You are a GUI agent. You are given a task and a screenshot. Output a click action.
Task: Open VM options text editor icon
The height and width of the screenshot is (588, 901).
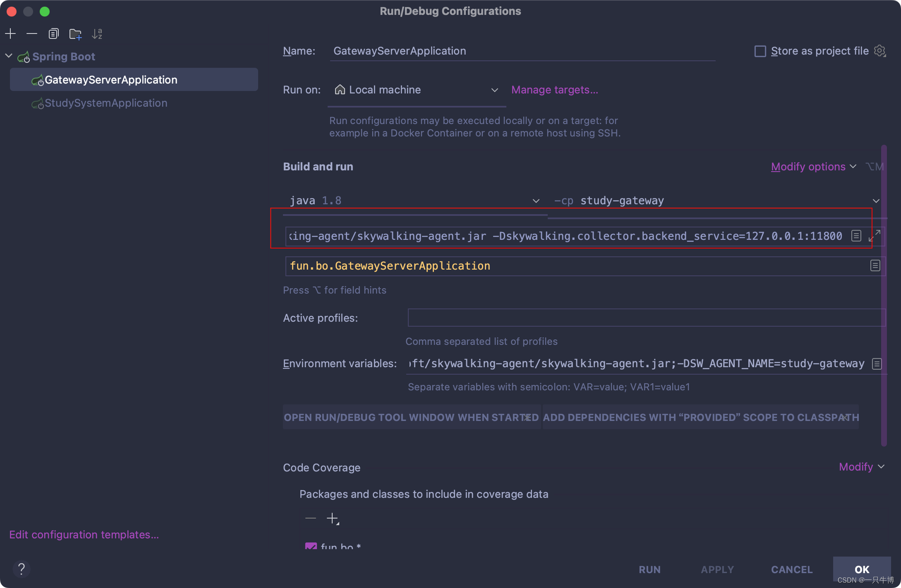856,236
